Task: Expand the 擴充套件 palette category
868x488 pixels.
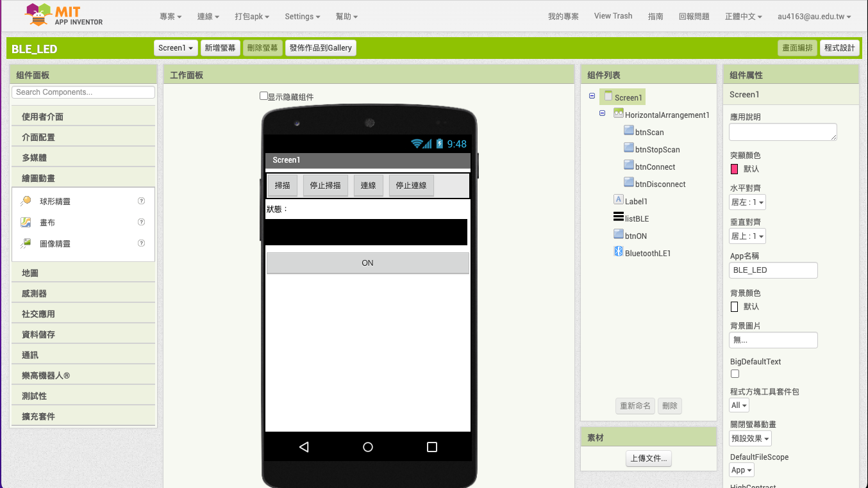Action: point(83,416)
